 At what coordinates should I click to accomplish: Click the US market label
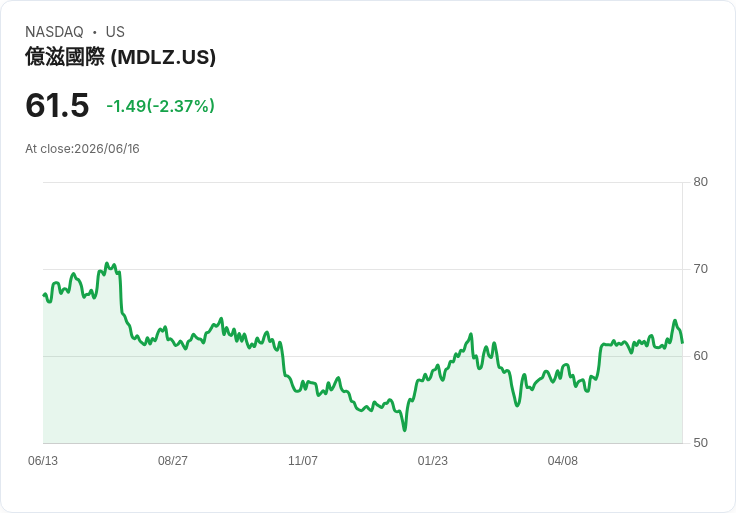pos(115,32)
